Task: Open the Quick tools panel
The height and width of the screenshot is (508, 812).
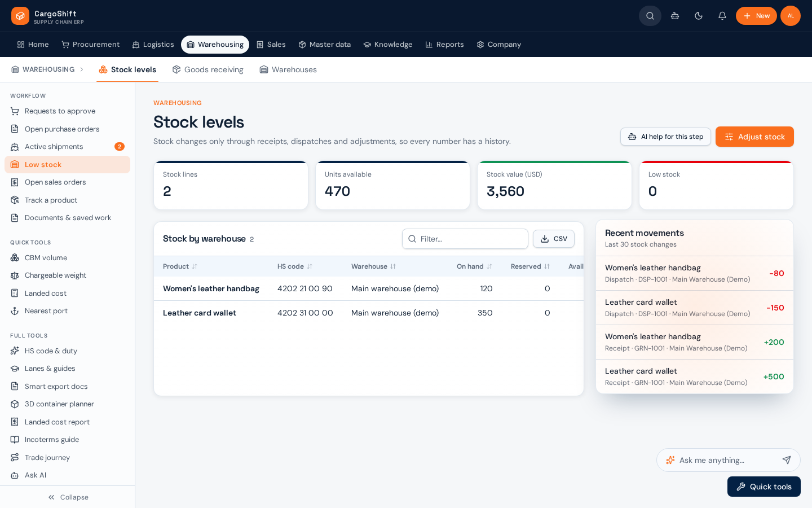Action: coord(764,487)
